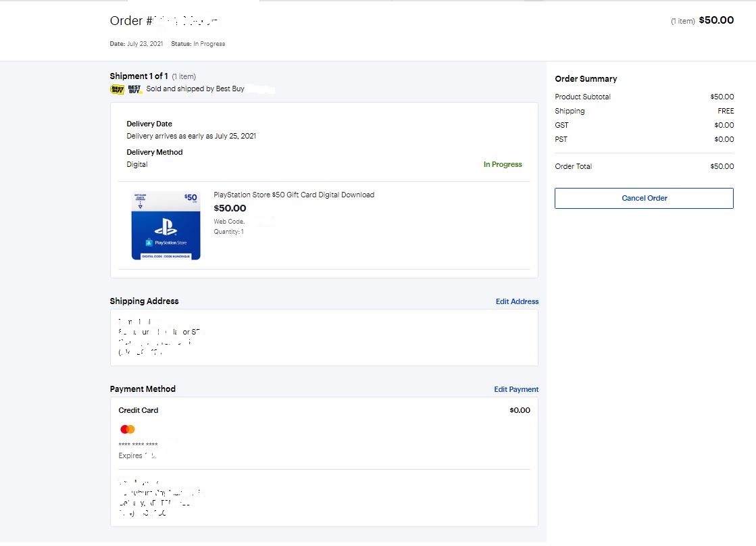The width and height of the screenshot is (756, 546).
Task: Click the $50 badge on gift card image
Action: [x=191, y=197]
